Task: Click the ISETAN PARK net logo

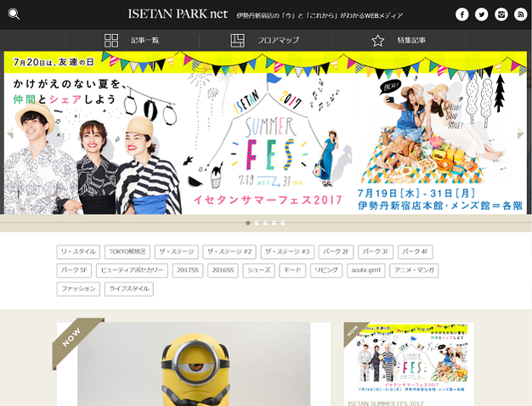Action: [178, 14]
